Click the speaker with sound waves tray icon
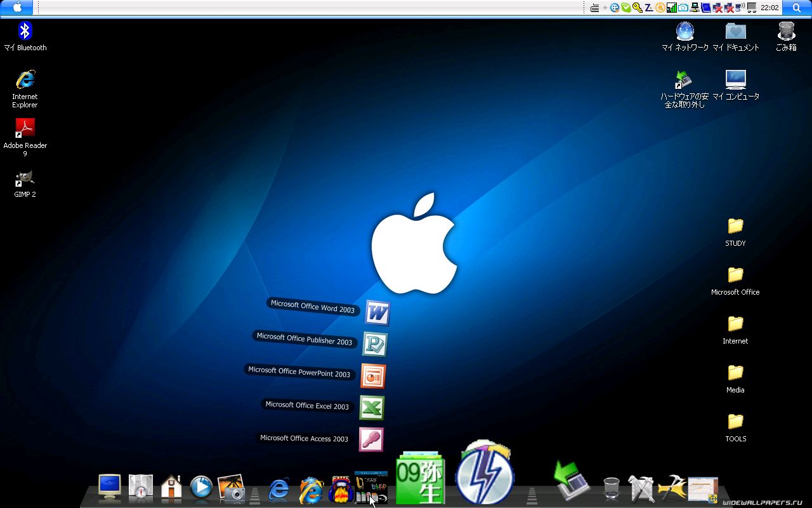The width and height of the screenshot is (812, 508). point(741,8)
